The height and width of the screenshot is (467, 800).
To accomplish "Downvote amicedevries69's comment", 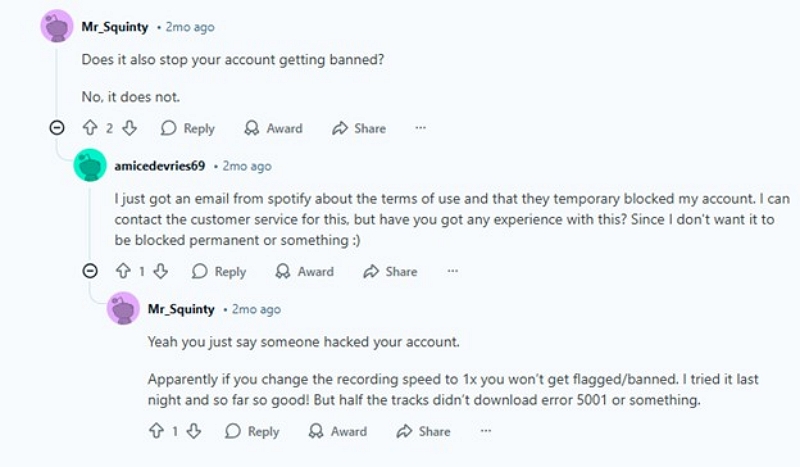I will 161,271.
